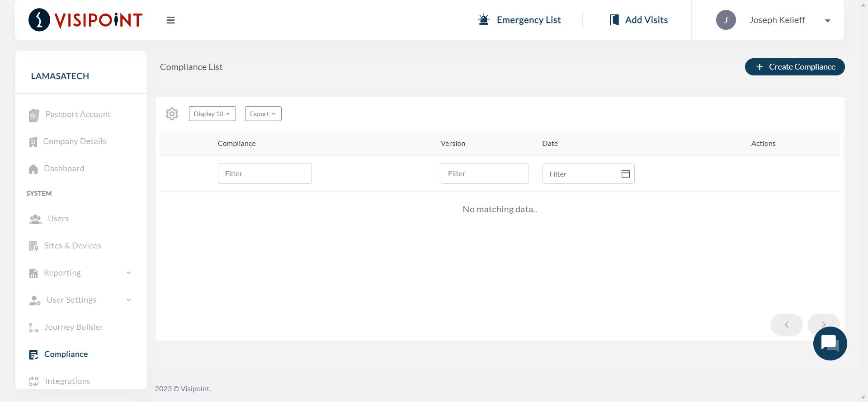Expand the User Settings submenu
This screenshot has width=868, height=402.
tap(128, 300)
